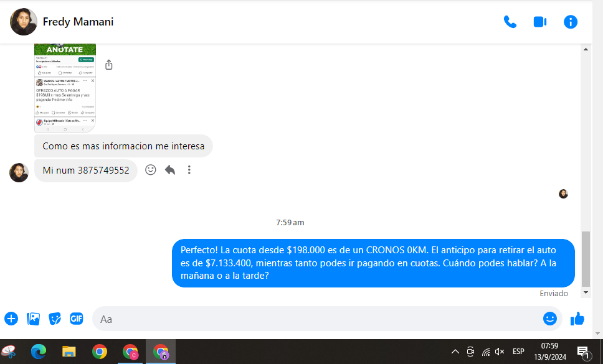The height and width of the screenshot is (364, 603).
Task: Toggle the muted speaker volume icon
Action: 500,352
